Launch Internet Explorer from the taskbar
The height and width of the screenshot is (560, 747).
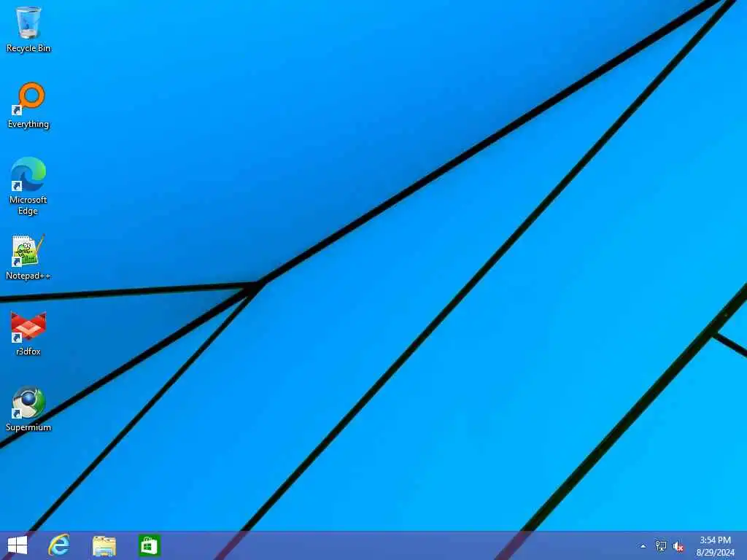pos(59,545)
